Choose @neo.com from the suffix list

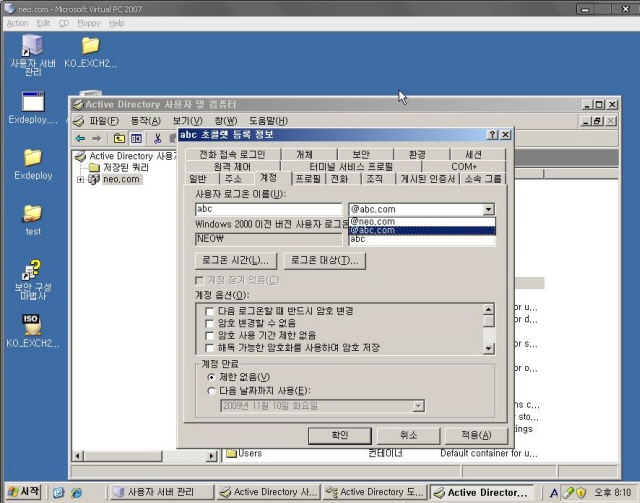coord(422,221)
